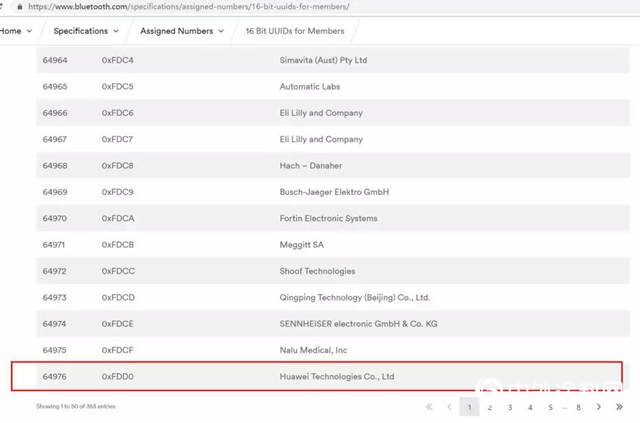The width and height of the screenshot is (640, 423).
Task: Open the Assigned Numbers breadcrumb menu
Action: (x=177, y=31)
